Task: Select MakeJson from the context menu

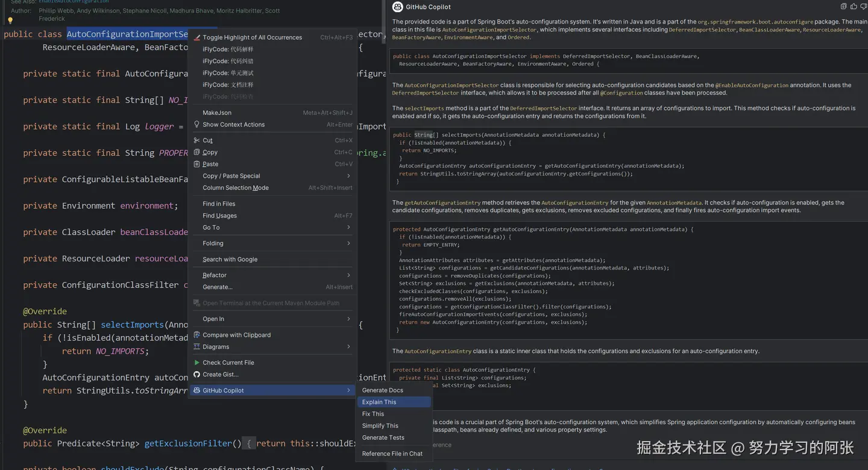Action: (x=273, y=113)
